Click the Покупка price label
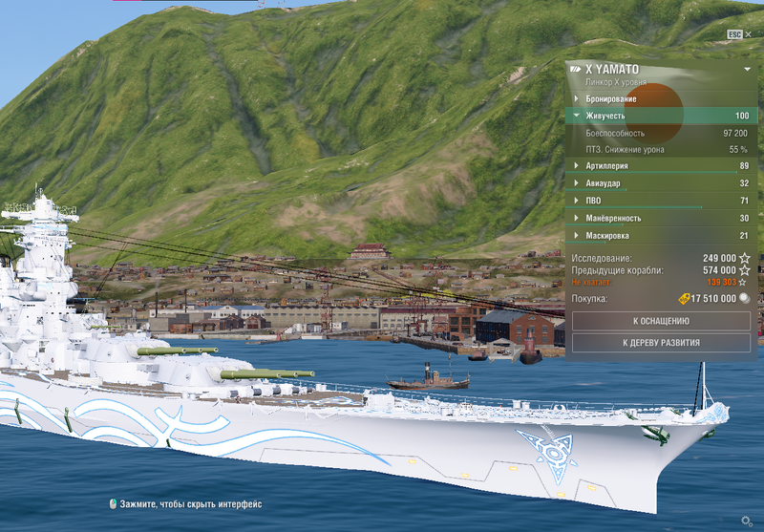Viewport: 764px width, 532px height. tap(589, 299)
